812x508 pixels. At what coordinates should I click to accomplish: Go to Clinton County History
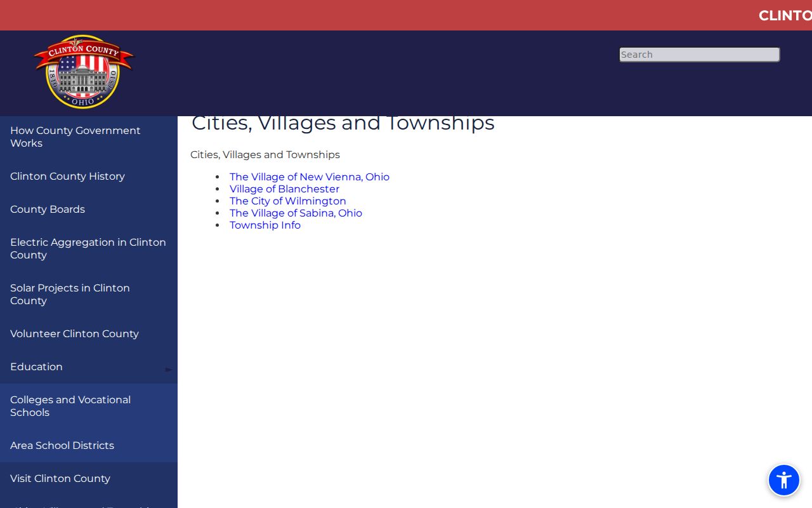pos(89,176)
